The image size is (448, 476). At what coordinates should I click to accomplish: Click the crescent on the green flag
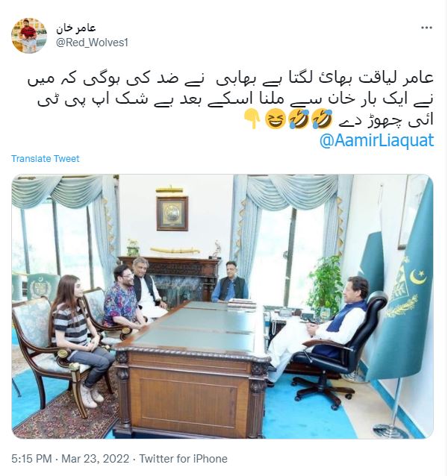[418, 277]
